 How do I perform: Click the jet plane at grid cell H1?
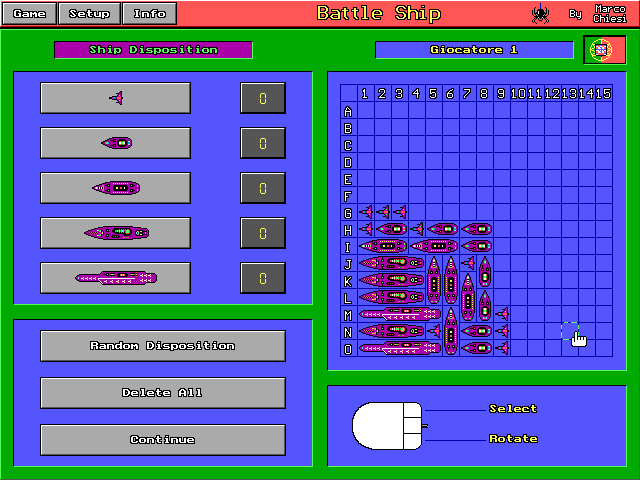[366, 229]
